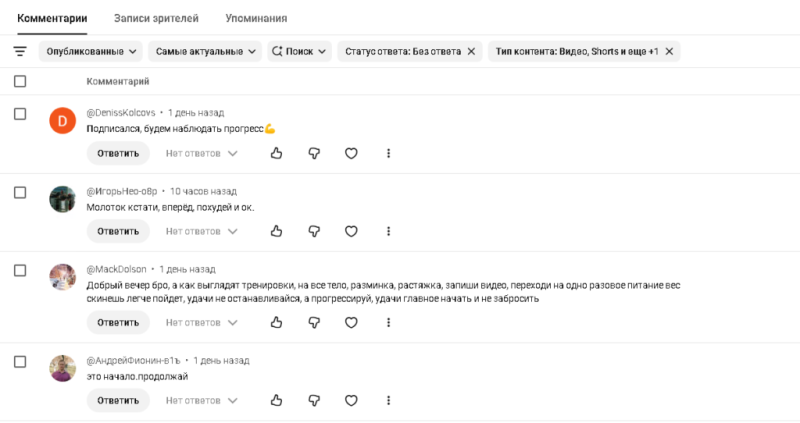Select the @ИгорьНео-о8р comment checkbox
The image size is (800, 423).
[x=20, y=192]
